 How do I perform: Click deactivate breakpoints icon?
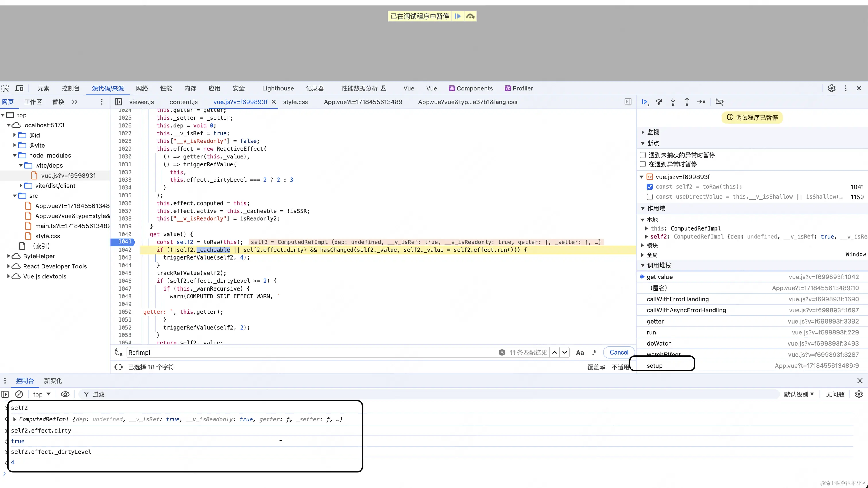[x=719, y=102]
